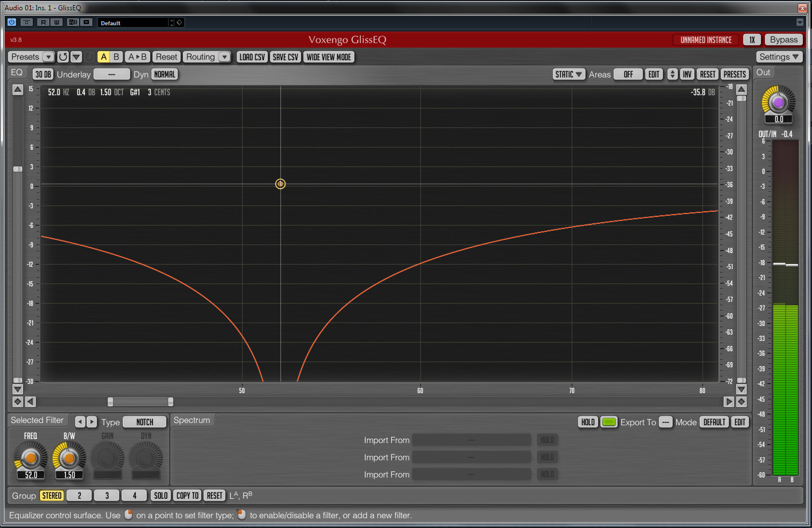Copy A to B with A▸B button
The height and width of the screenshot is (528, 812).
pyautogui.click(x=137, y=57)
